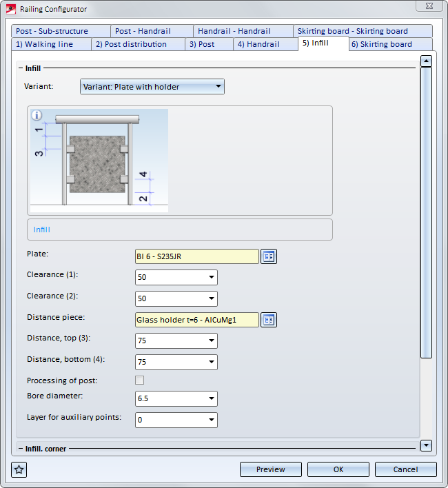
Task: Open distance piece catalogue browser icon
Action: (269, 320)
